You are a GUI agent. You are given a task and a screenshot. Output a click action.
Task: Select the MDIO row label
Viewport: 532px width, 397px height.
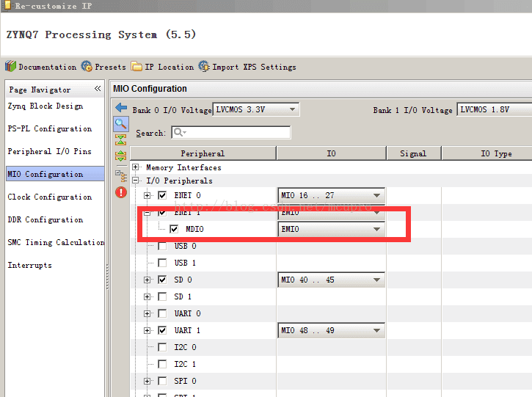pyautogui.click(x=194, y=229)
